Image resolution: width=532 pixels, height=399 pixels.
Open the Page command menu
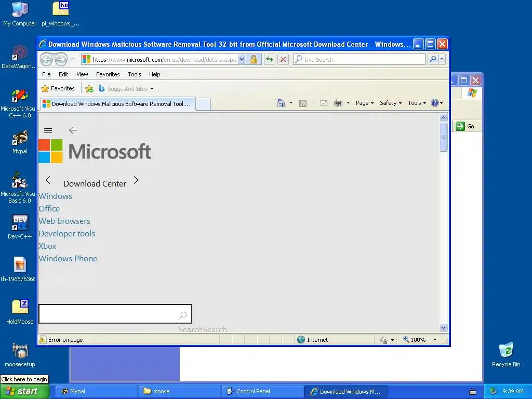364,103
